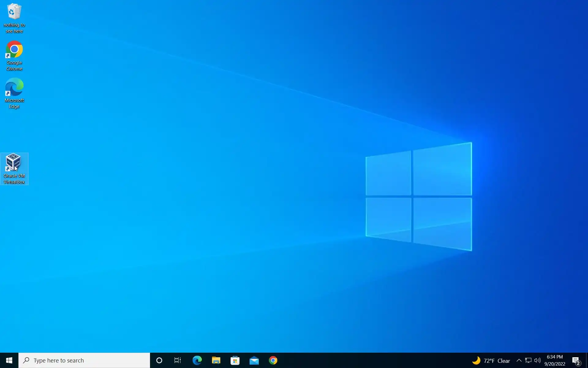This screenshot has height=368, width=588.
Task: Open the Action Center notifications icon
Action: pos(576,360)
